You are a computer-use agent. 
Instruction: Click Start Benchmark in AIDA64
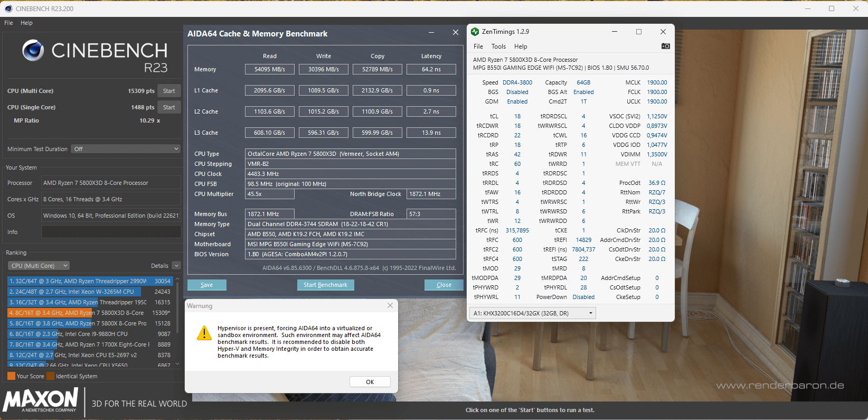[x=325, y=285]
